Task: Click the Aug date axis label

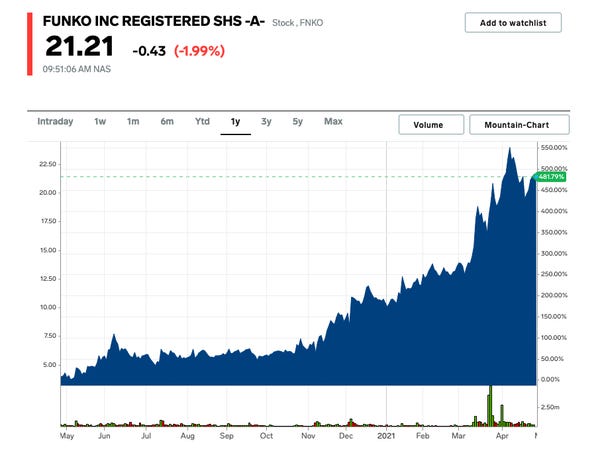Action: (x=188, y=436)
